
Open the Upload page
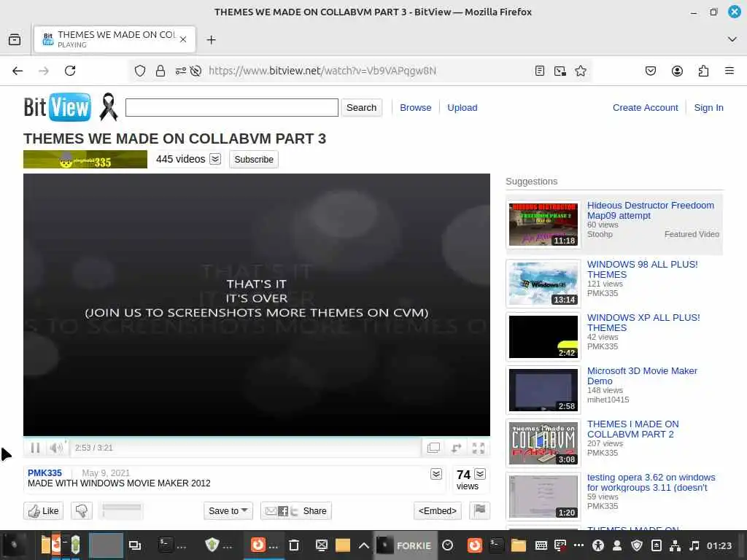[x=462, y=108]
